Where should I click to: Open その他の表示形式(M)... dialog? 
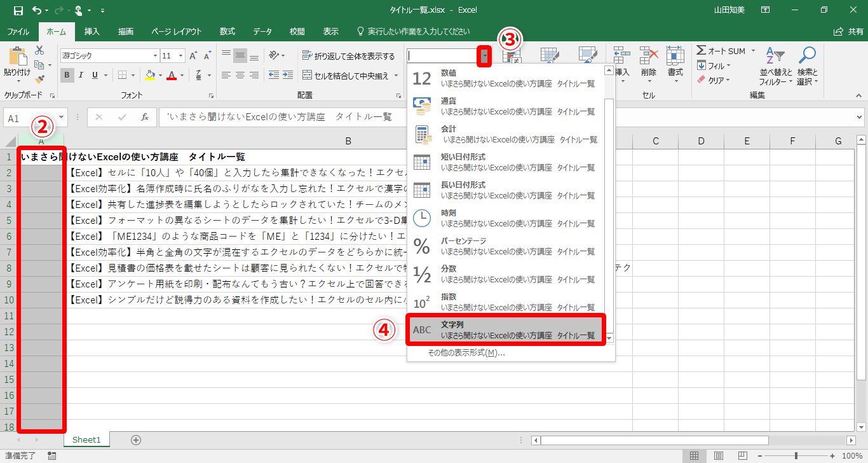click(x=466, y=353)
